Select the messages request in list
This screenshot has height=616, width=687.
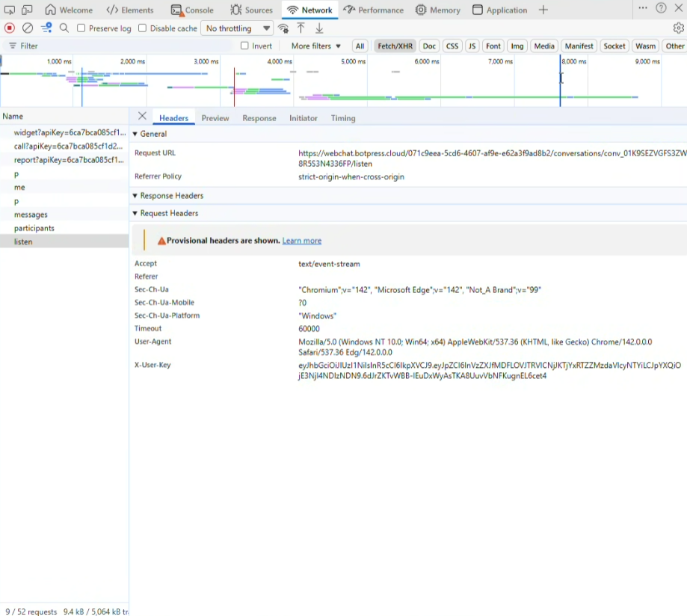31,215
